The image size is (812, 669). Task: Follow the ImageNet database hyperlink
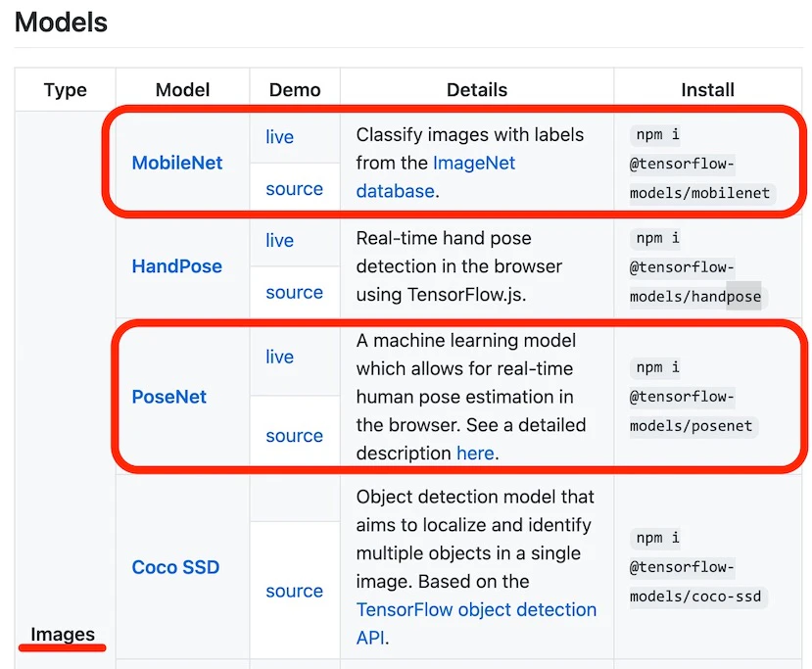point(473,163)
